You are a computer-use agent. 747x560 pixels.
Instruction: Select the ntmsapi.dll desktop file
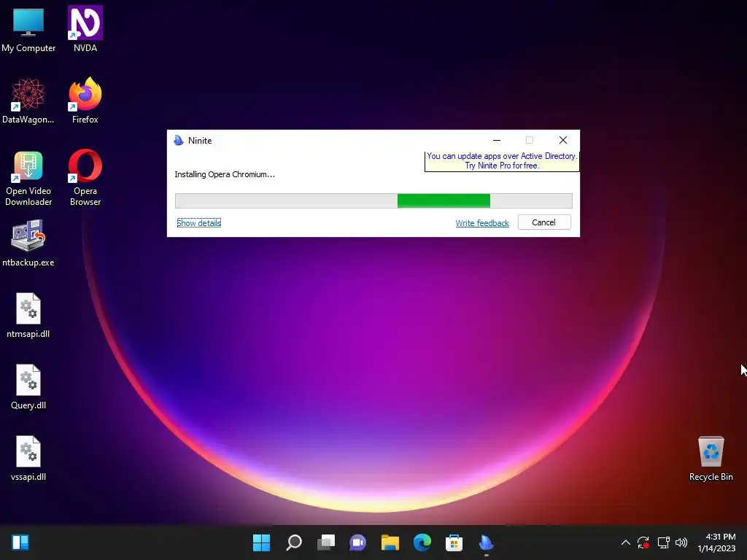28,315
